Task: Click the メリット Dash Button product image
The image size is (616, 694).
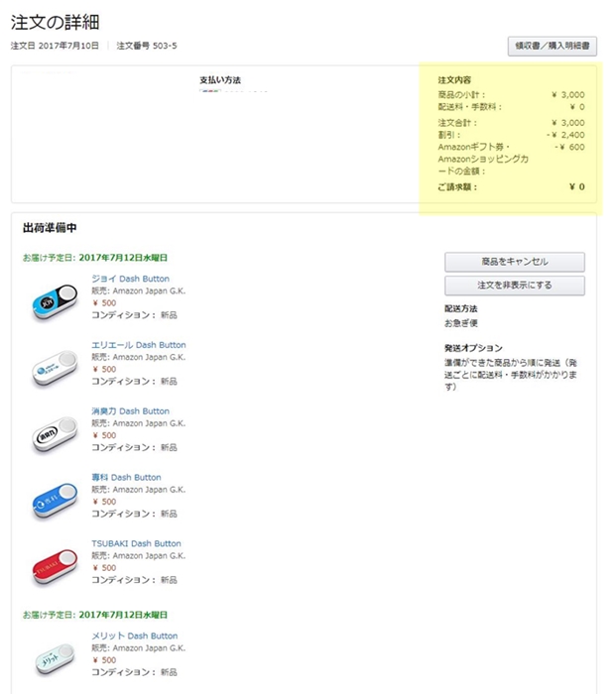Action: pos(55,659)
